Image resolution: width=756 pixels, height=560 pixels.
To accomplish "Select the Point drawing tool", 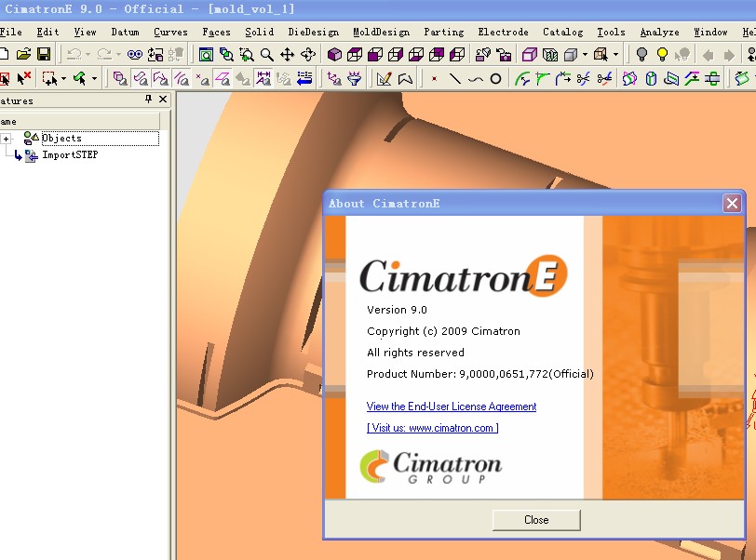I will tap(434, 78).
